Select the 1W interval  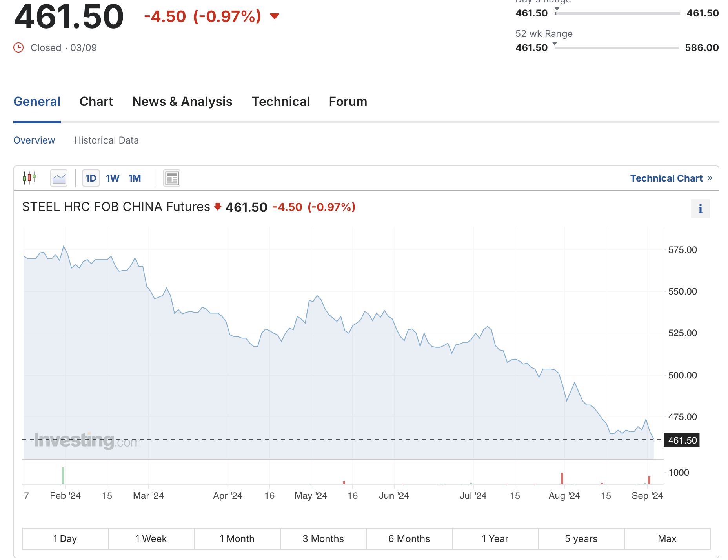[x=113, y=178]
